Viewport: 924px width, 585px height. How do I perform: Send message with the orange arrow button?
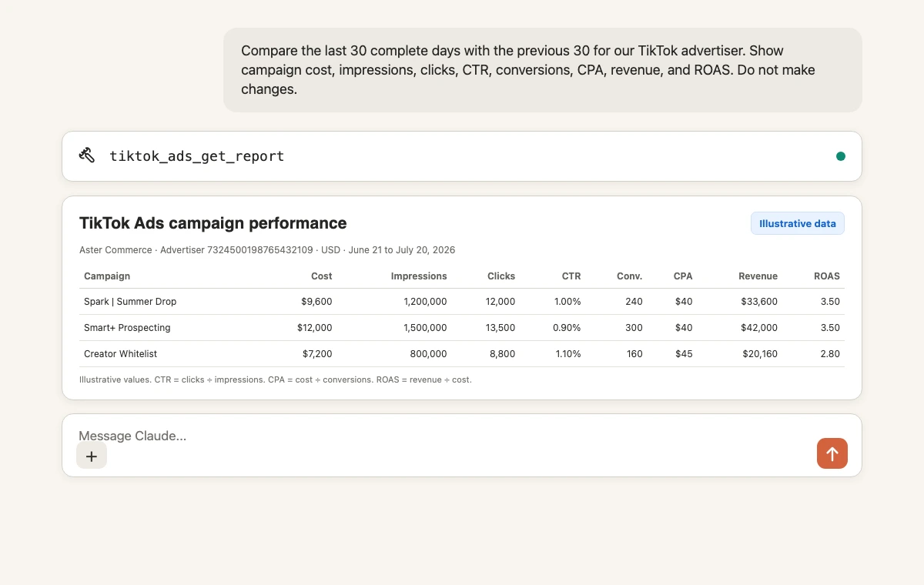[x=832, y=453]
